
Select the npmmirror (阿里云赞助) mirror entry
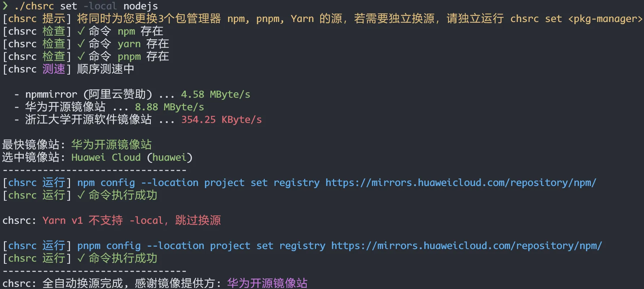89,94
